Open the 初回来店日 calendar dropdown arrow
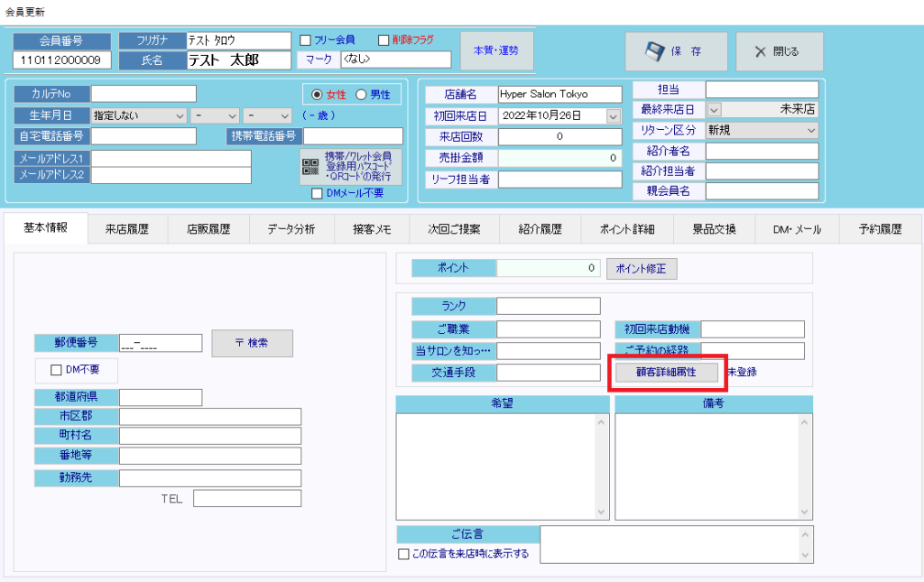Image resolution: width=924 pixels, height=582 pixels. [614, 115]
